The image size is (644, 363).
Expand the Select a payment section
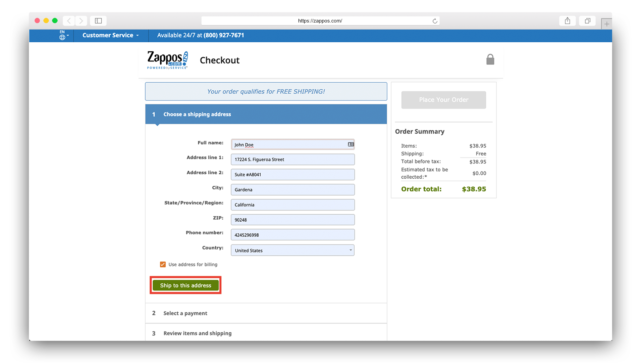pos(185,313)
